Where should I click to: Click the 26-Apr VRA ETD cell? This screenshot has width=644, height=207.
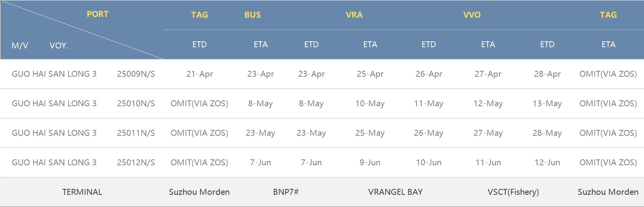point(429,74)
